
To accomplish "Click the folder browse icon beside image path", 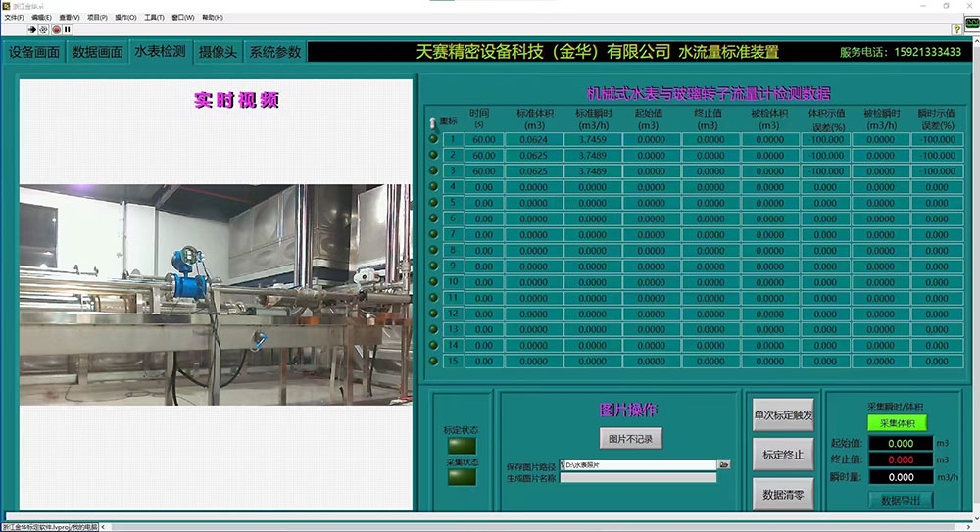I will click(x=724, y=465).
